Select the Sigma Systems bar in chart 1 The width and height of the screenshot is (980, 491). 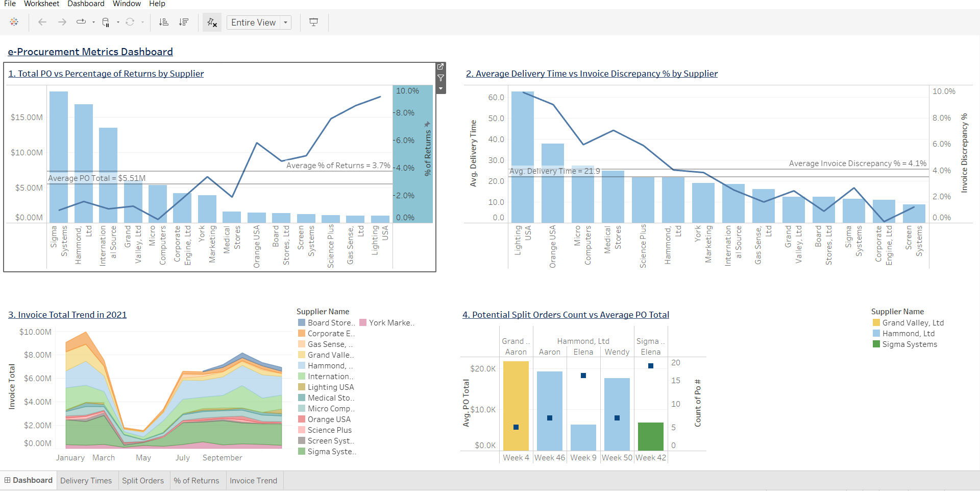pos(59,157)
